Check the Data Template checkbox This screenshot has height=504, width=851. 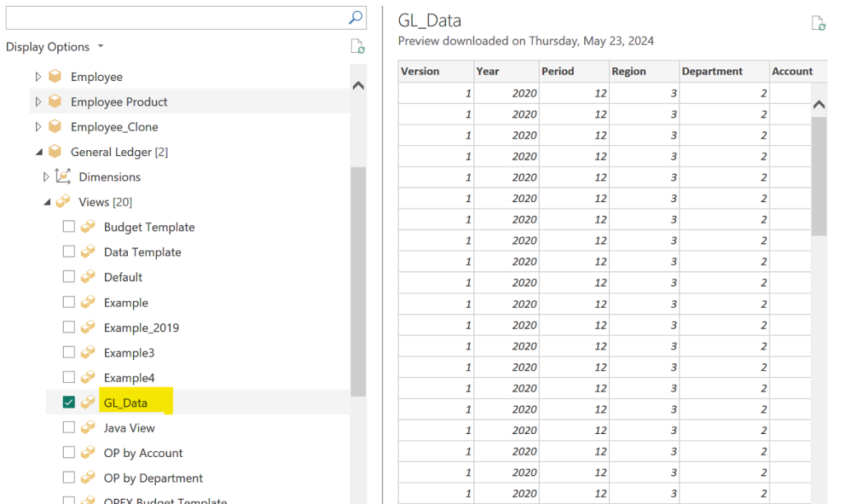69,252
